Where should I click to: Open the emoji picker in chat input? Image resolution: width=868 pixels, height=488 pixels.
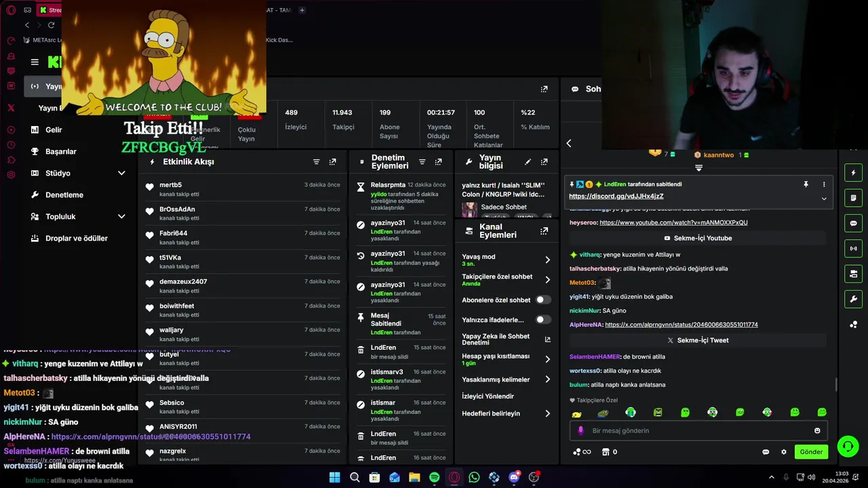pyautogui.click(x=817, y=430)
